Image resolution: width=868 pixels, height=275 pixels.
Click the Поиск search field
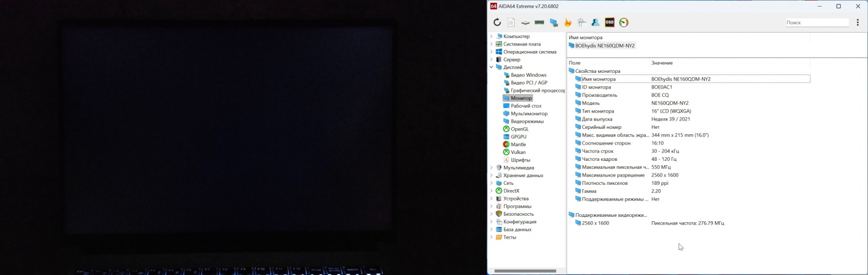point(817,22)
